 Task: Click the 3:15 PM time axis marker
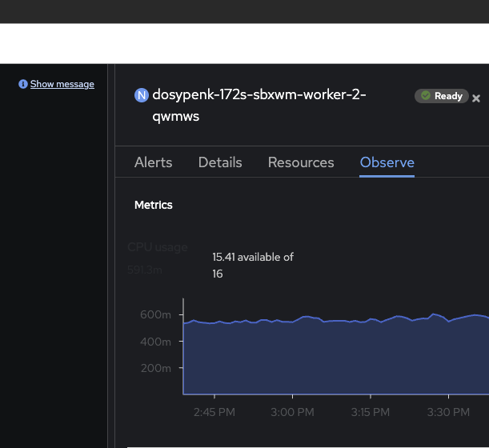[371, 413]
